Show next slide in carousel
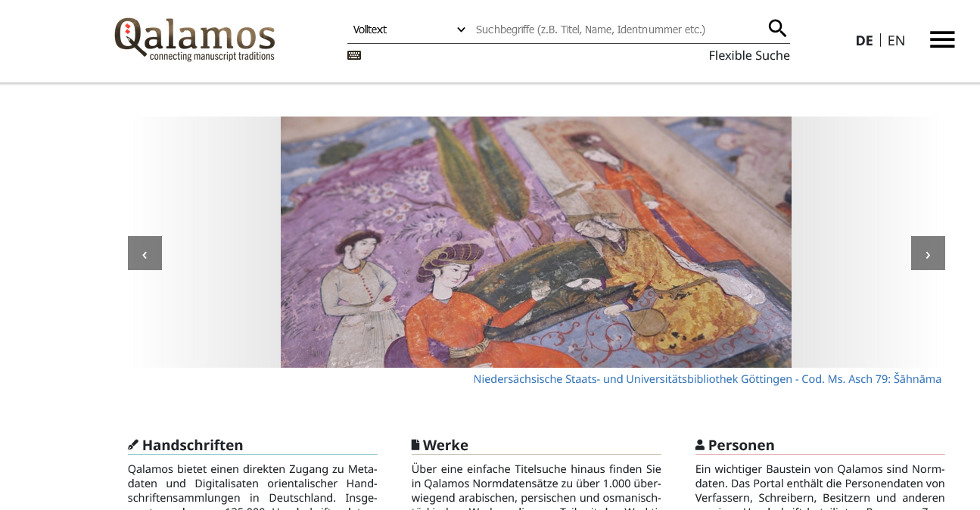Image resolution: width=980 pixels, height=510 pixels. (x=928, y=253)
